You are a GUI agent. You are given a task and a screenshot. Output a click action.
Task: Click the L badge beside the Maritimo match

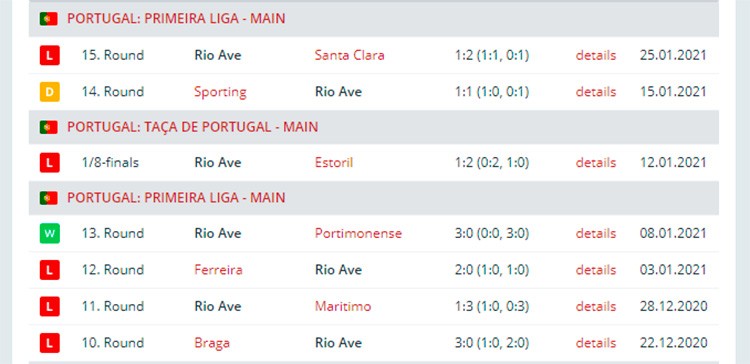coord(49,306)
